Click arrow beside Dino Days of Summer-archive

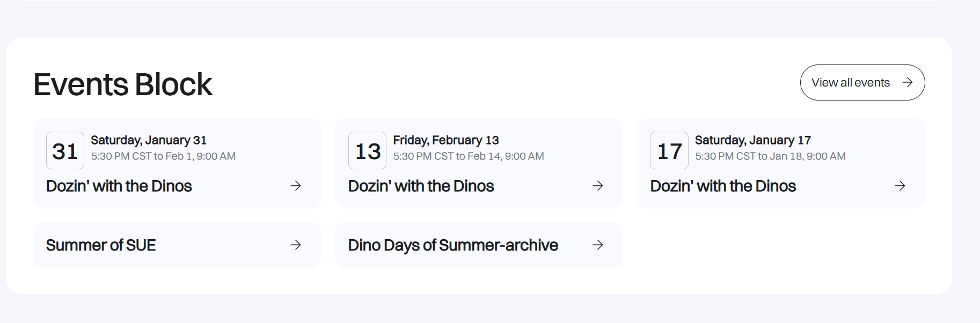click(598, 245)
